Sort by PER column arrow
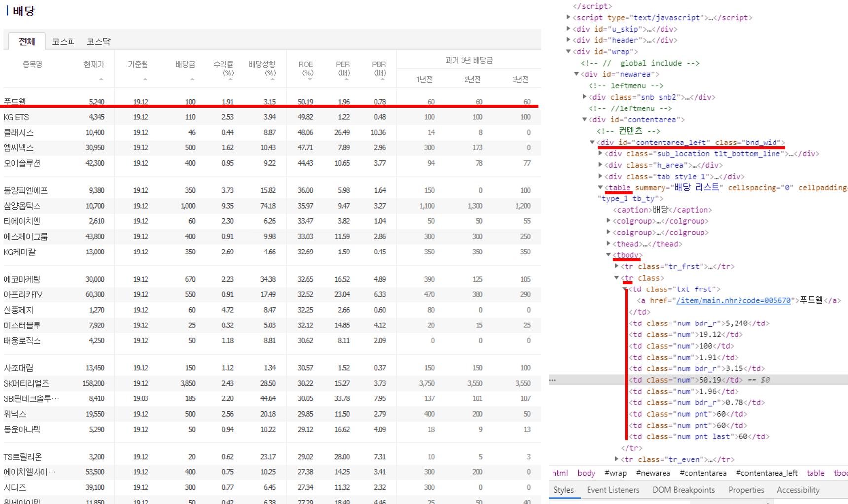 (347, 79)
